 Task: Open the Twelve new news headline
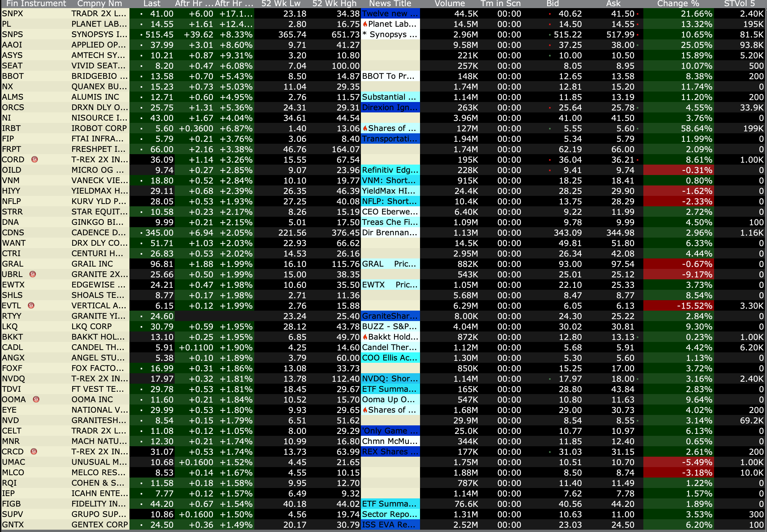(x=389, y=14)
